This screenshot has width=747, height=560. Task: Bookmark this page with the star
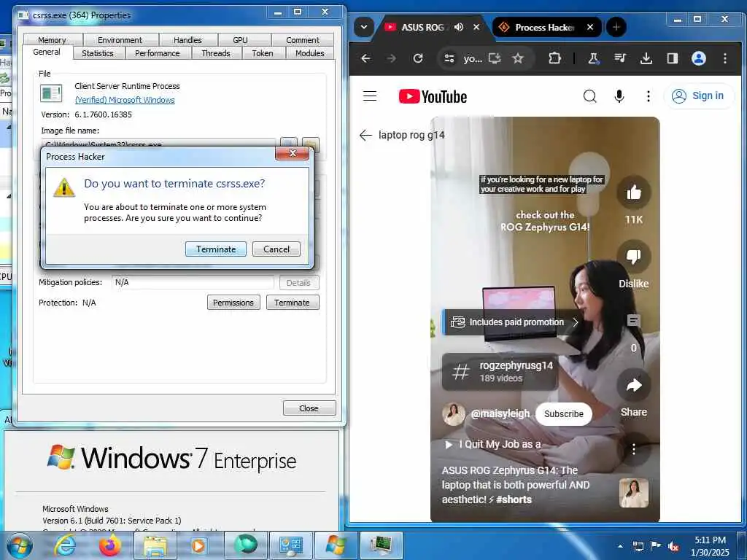click(x=518, y=58)
